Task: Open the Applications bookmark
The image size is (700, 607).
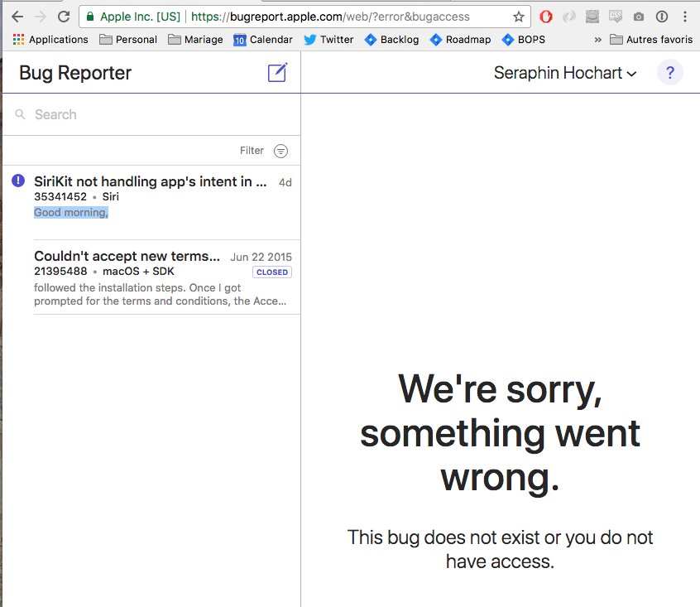Action: tap(50, 40)
